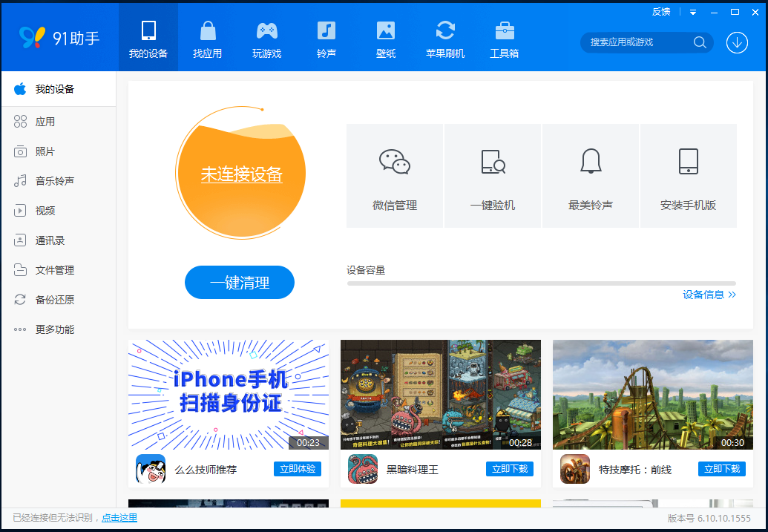Open 应用 in the sidebar
This screenshot has height=532, width=768.
[59, 122]
